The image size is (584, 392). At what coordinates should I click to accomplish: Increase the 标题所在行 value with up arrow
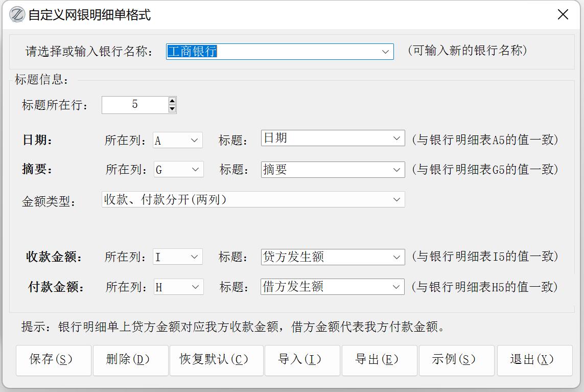point(172,101)
